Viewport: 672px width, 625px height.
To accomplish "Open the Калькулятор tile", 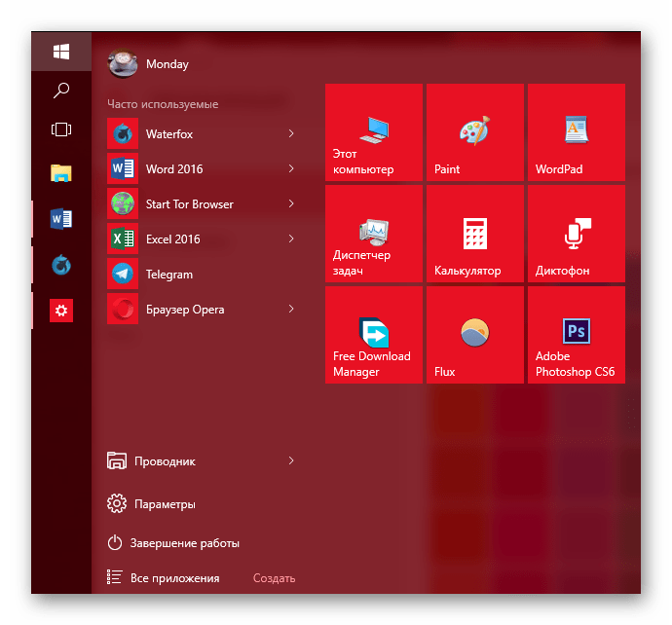I will point(475,235).
